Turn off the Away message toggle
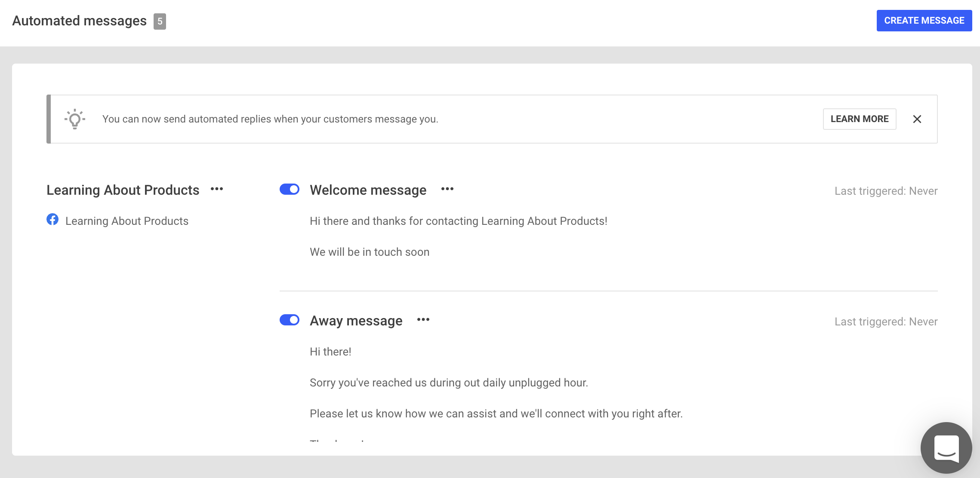 (290, 320)
